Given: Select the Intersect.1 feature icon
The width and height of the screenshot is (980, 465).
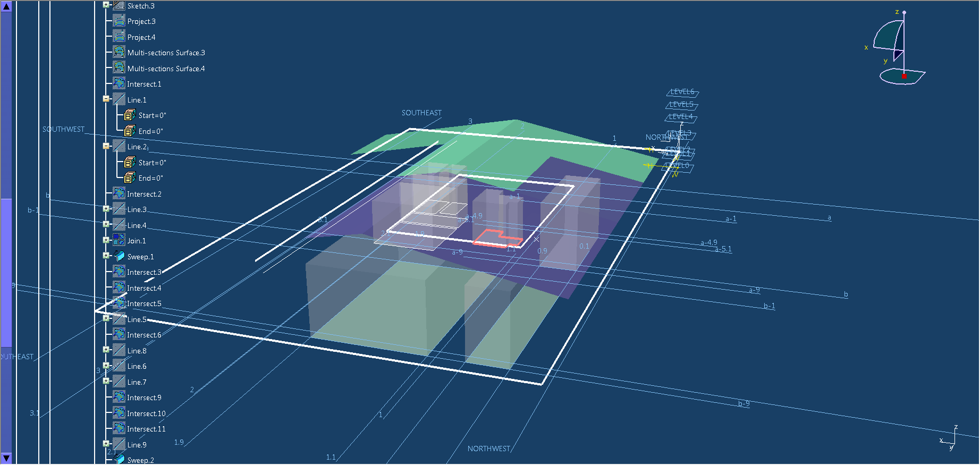Looking at the screenshot, I should [x=119, y=84].
